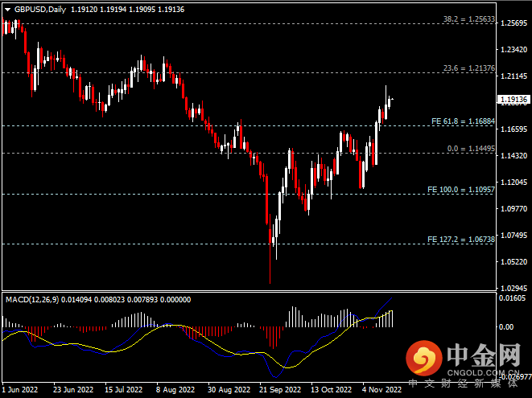Screen dimensions: 532x398
Task: Select the OHLC values 1.19120 1.19194 1.19095 1.19136
Action: [x=128, y=10]
